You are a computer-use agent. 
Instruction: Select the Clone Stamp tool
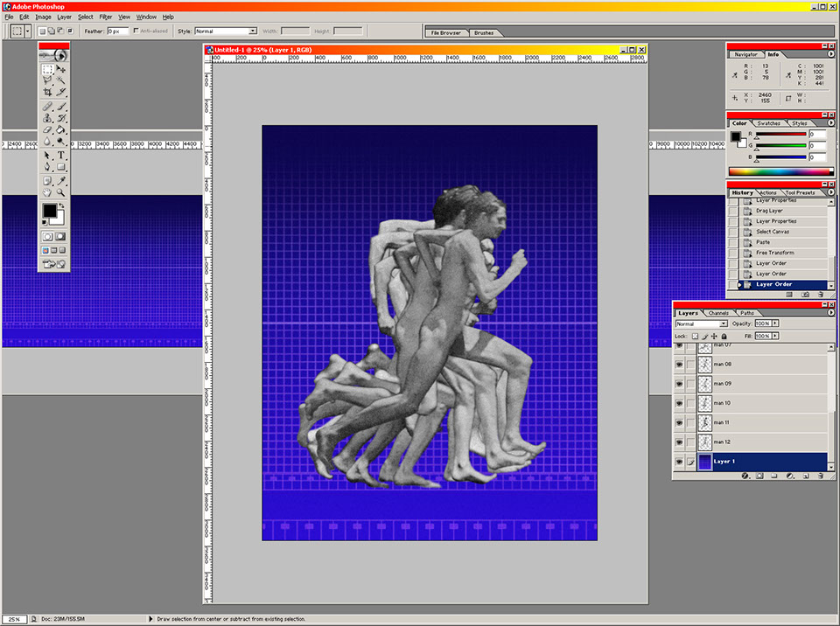click(x=47, y=118)
